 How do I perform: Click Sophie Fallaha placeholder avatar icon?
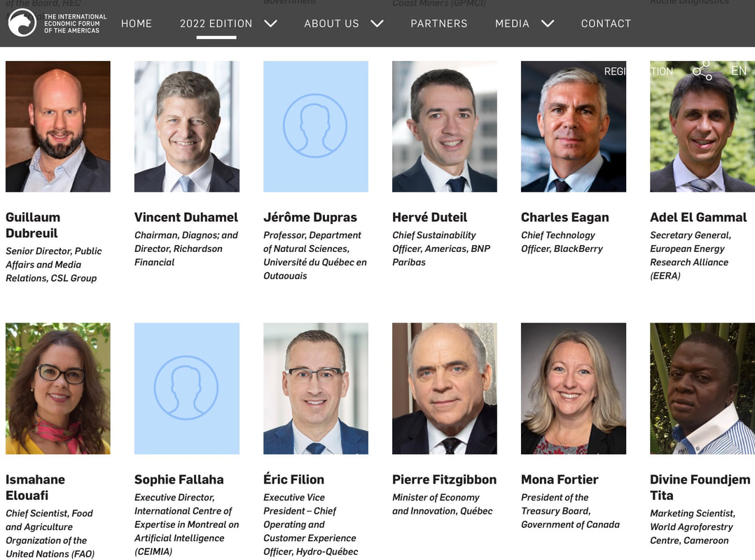tap(186, 388)
